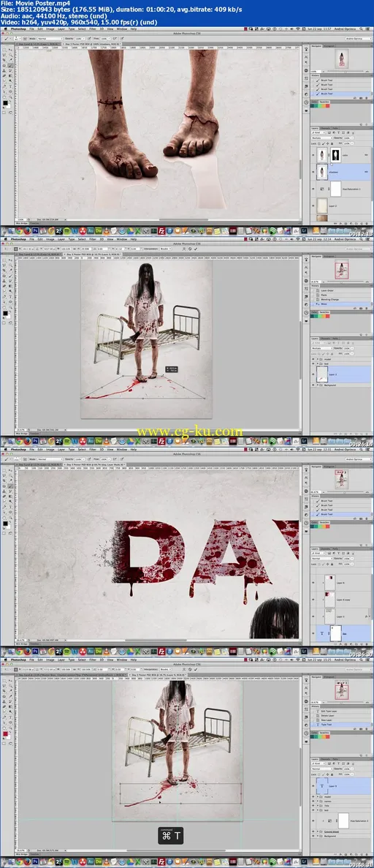This screenshot has width=374, height=868.
Task: Click the Layer 2 texture thumbnail in the first frame
Action: point(321,206)
